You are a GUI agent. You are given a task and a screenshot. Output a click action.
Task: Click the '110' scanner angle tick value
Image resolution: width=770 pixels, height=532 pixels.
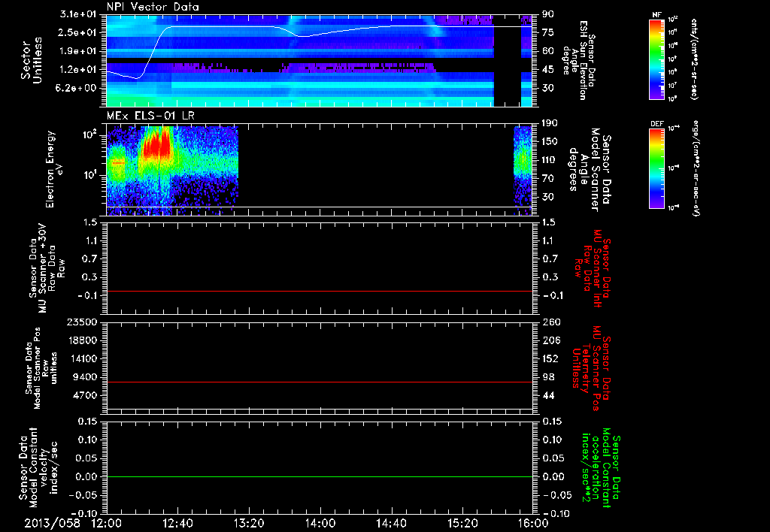click(x=550, y=160)
